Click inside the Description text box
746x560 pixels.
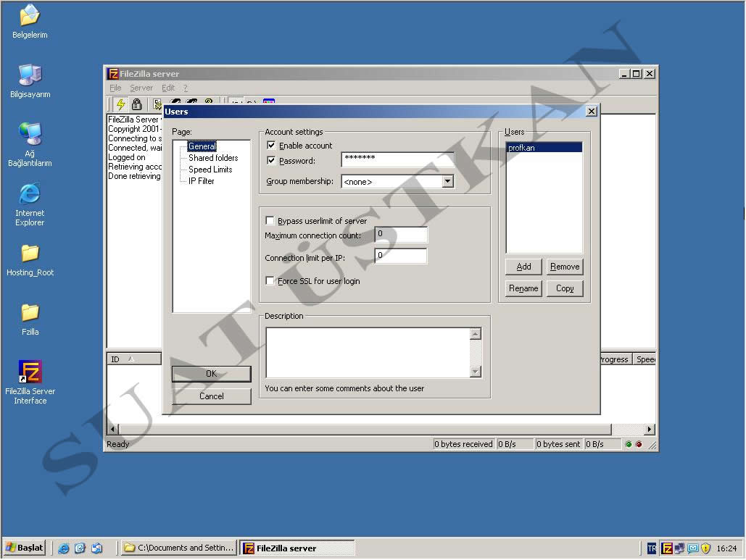(368, 353)
